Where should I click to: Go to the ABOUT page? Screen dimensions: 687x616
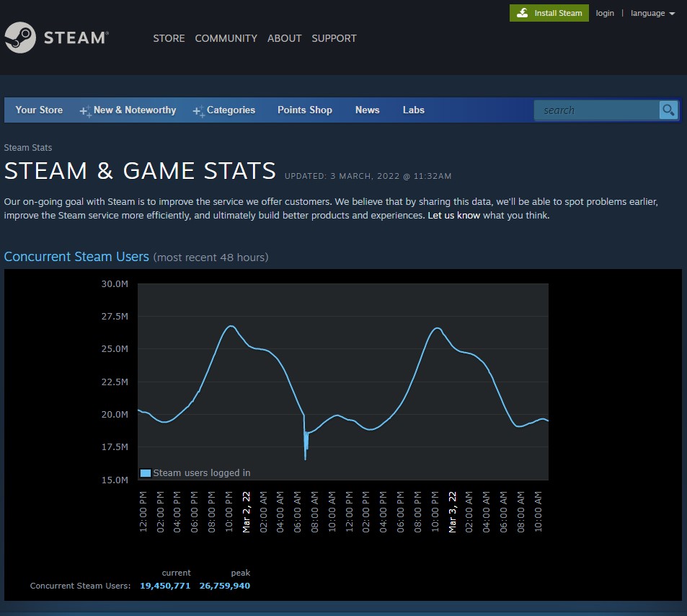(x=284, y=38)
